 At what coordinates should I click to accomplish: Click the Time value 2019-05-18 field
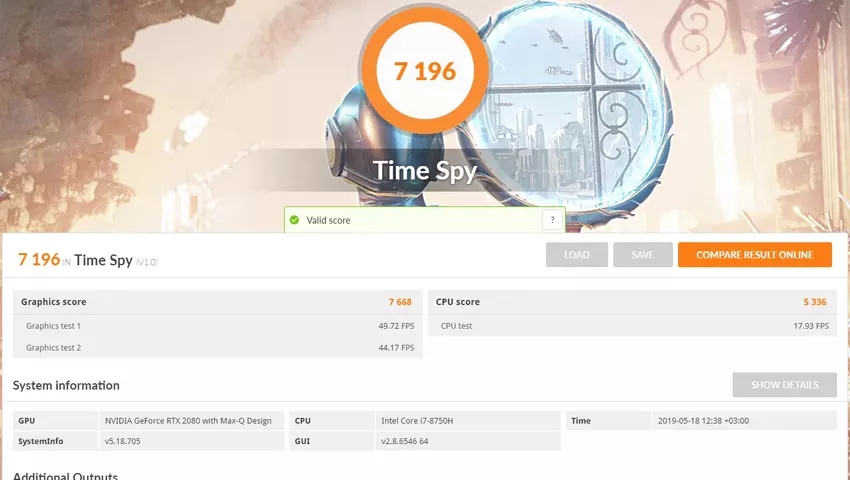point(744,420)
